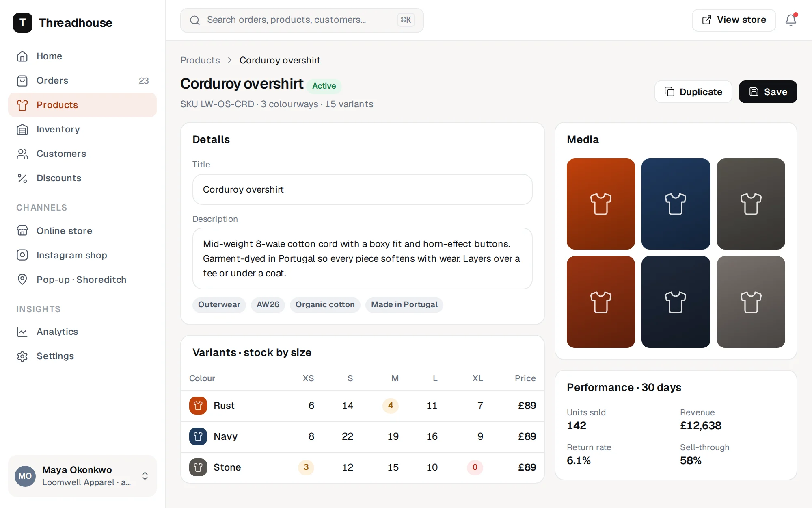812x508 pixels.
Task: Go to Orders in sidebar
Action: (x=82, y=80)
